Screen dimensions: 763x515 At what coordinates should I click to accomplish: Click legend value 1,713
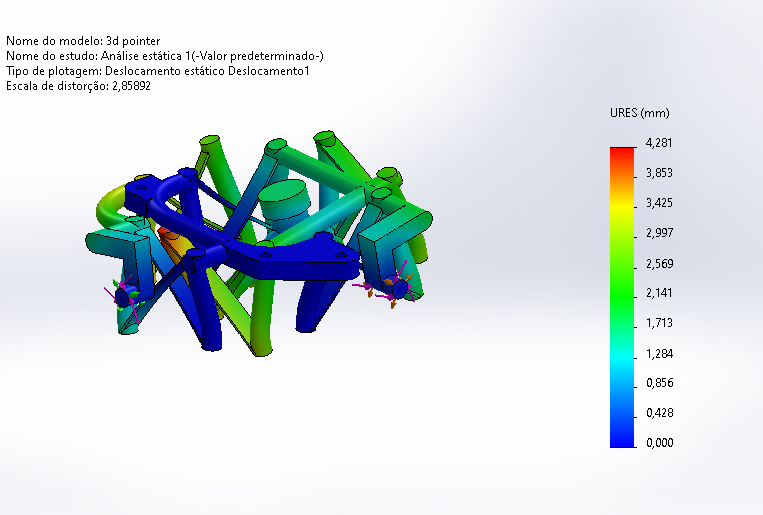click(x=659, y=323)
